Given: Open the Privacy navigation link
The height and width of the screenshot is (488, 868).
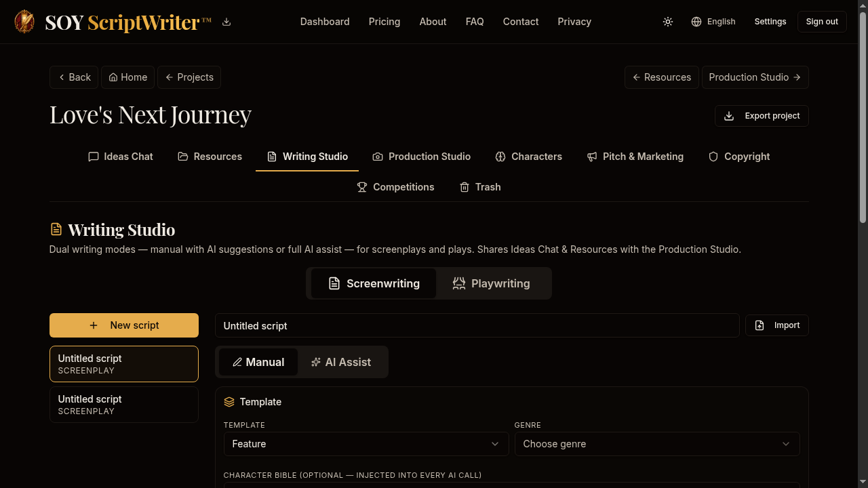Looking at the screenshot, I should pos(574,22).
